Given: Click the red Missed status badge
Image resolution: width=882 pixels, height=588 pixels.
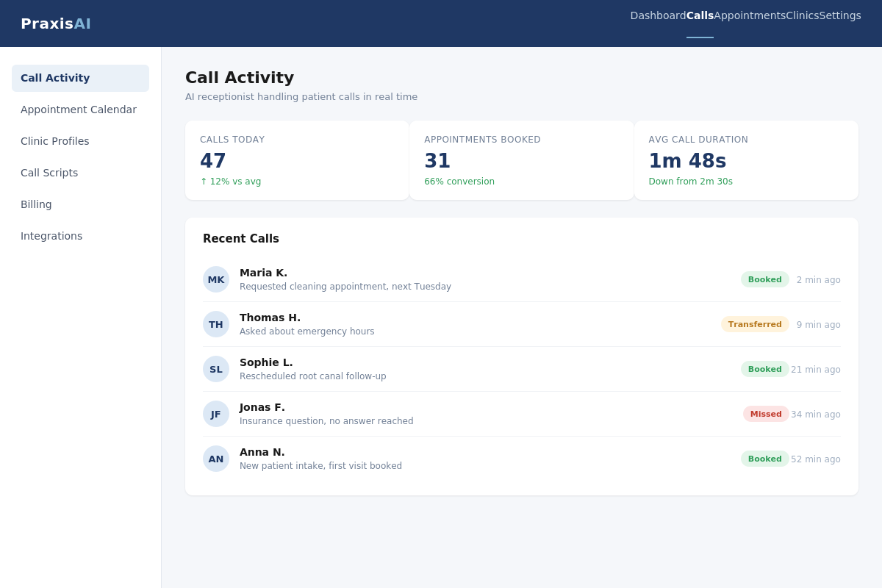Looking at the screenshot, I should pyautogui.click(x=766, y=414).
